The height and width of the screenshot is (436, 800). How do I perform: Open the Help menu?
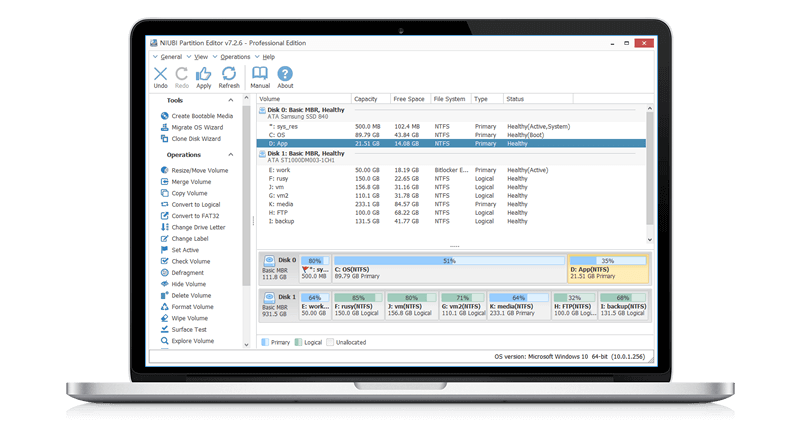[x=268, y=57]
